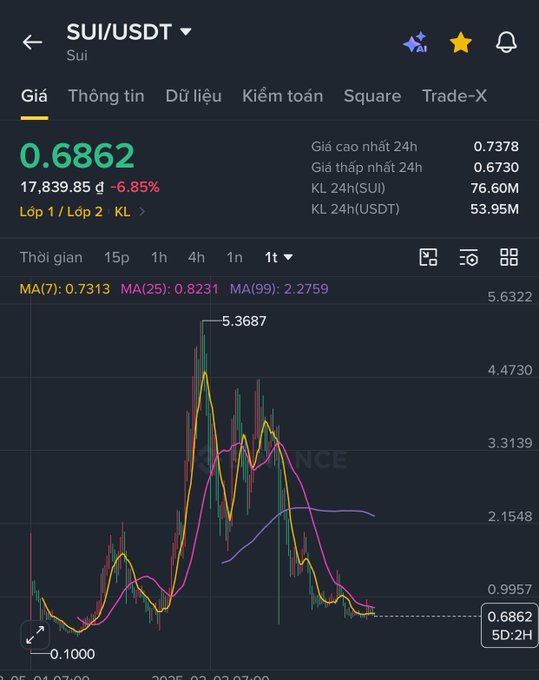The image size is (539, 680).
Task: Select 4h chart interval
Action: [196, 257]
